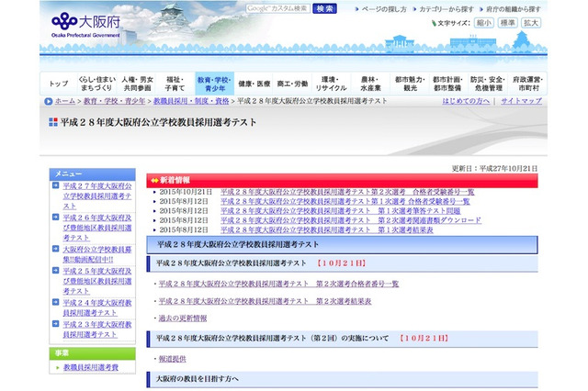Open ページの探し方 link
This screenshot has height=391, width=588.
384,9
